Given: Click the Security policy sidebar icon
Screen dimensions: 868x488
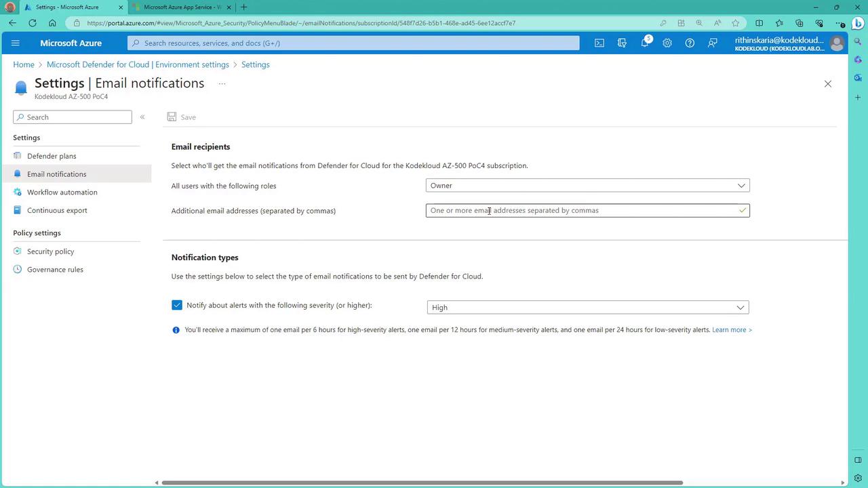Looking at the screenshot, I should [x=18, y=251].
